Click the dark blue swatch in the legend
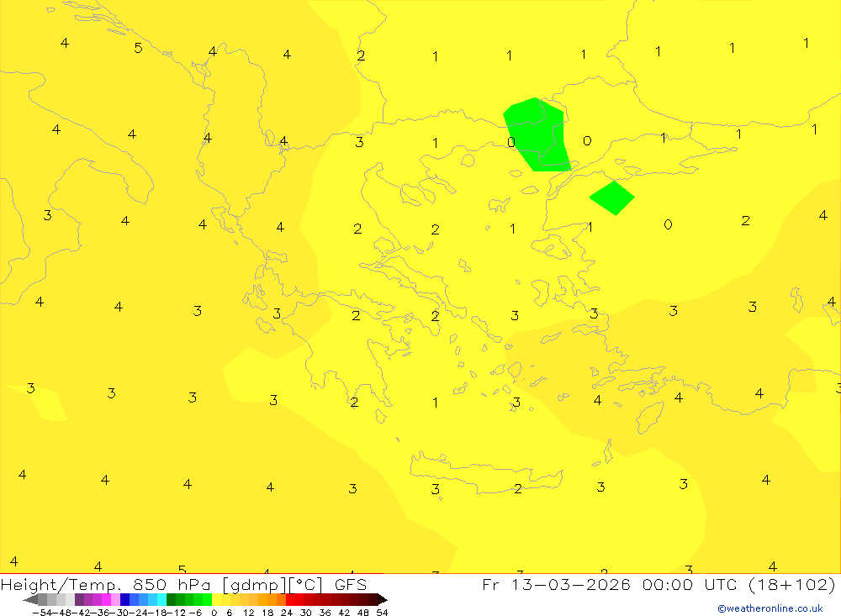This screenshot has width=841, height=616. tap(124, 600)
